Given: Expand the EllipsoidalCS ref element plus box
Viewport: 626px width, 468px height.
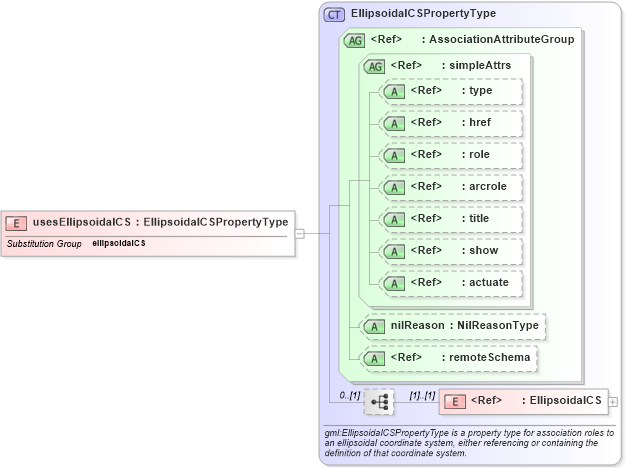Looking at the screenshot, I should coord(613,402).
